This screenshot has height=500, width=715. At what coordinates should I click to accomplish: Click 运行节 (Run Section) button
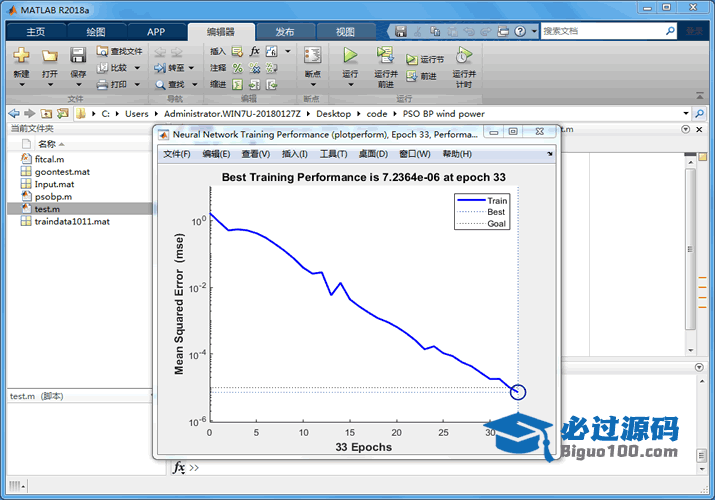click(425, 60)
